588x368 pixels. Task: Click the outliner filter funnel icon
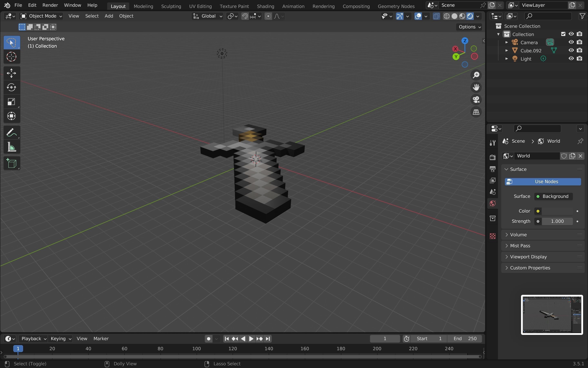coord(582,16)
